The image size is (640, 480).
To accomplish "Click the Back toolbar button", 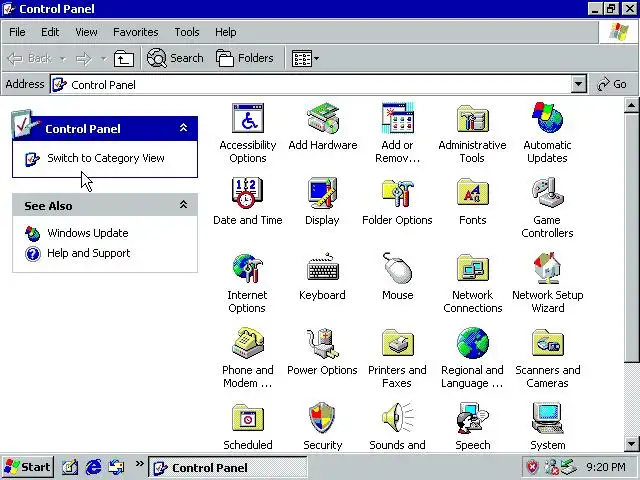I will click(29, 59).
